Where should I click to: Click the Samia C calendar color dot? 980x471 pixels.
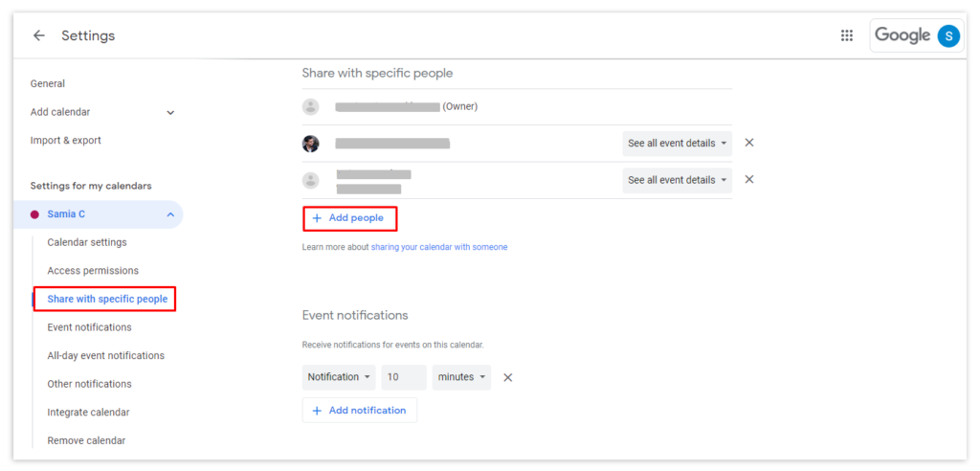pos(35,214)
